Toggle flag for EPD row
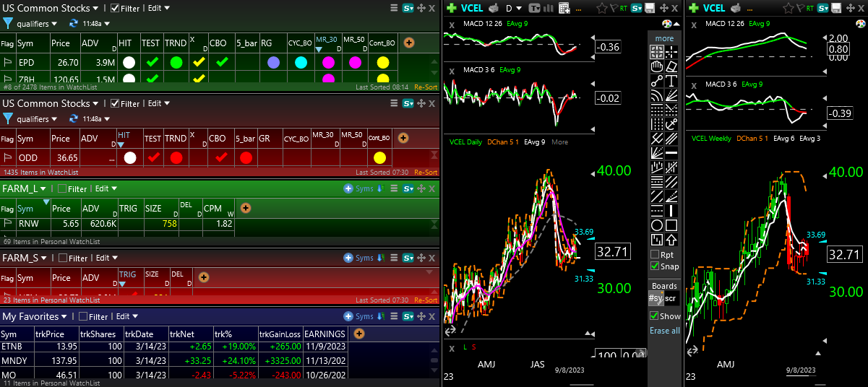868x387 pixels. tap(7, 63)
